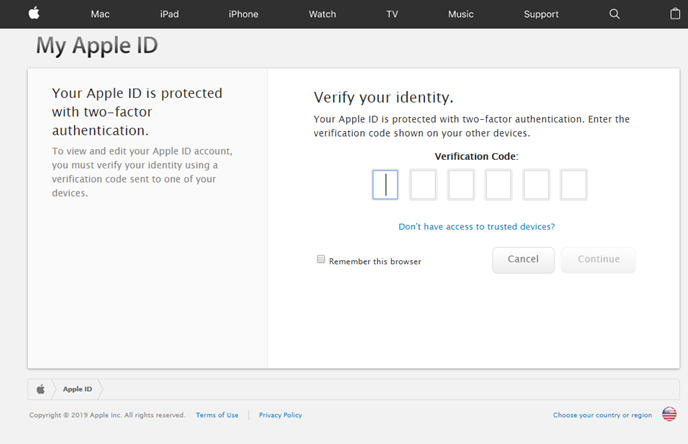The width and height of the screenshot is (688, 444).
Task: Open the Mac menu
Action: point(100,14)
